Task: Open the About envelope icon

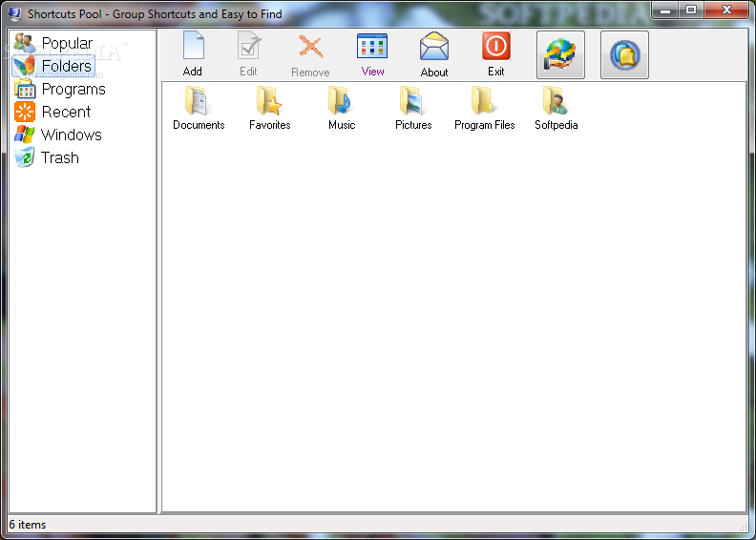Action: [x=434, y=46]
